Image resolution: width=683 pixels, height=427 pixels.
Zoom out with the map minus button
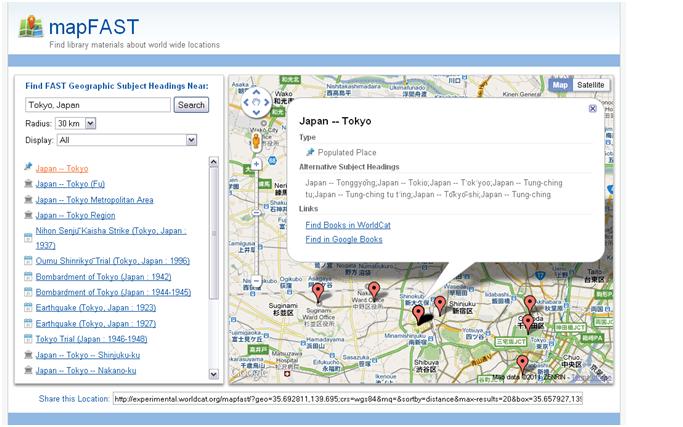pyautogui.click(x=256, y=281)
